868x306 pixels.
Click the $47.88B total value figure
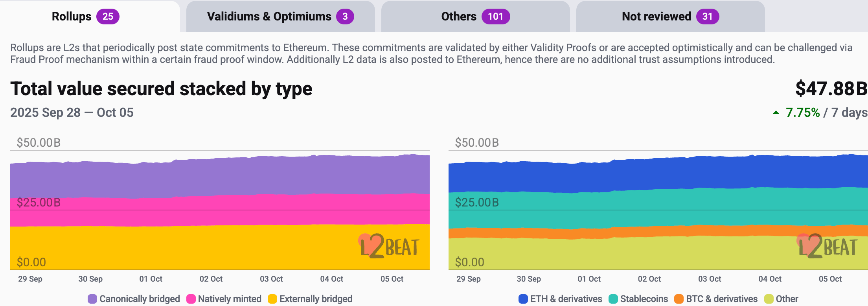click(831, 88)
